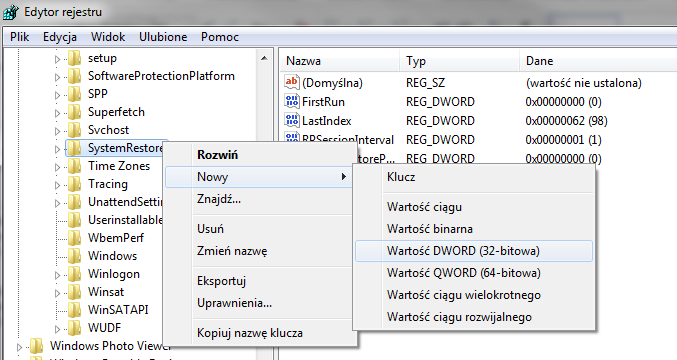
Task: Select Wartość ciągu rozwijalnego
Action: pyautogui.click(x=474, y=317)
